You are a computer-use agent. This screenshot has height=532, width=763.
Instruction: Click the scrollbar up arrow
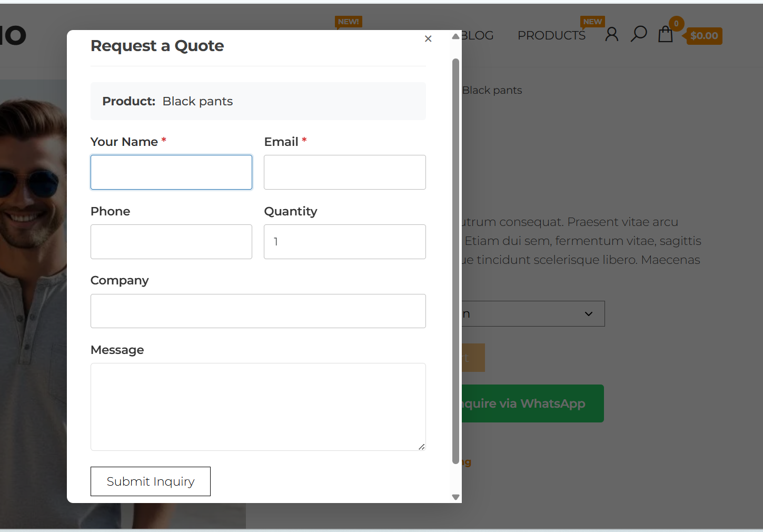point(455,36)
